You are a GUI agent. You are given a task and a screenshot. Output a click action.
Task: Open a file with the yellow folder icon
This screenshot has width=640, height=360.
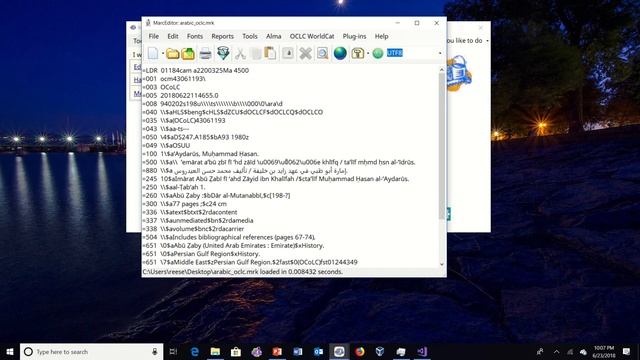pyautogui.click(x=172, y=53)
